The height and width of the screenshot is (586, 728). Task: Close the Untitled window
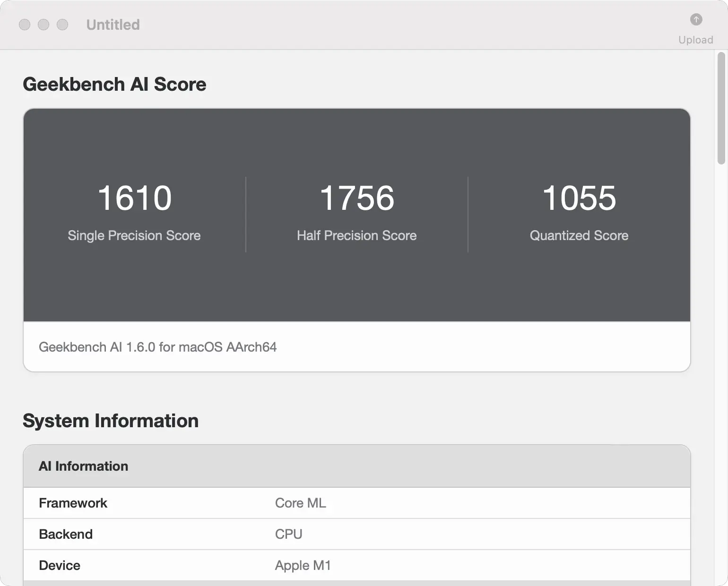[x=25, y=25]
